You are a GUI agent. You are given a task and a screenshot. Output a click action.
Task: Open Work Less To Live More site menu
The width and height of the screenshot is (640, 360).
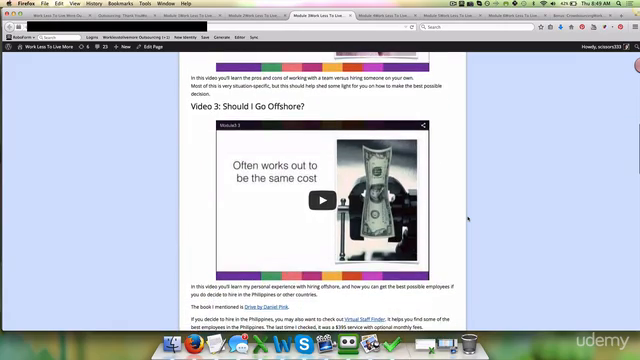[45, 47]
